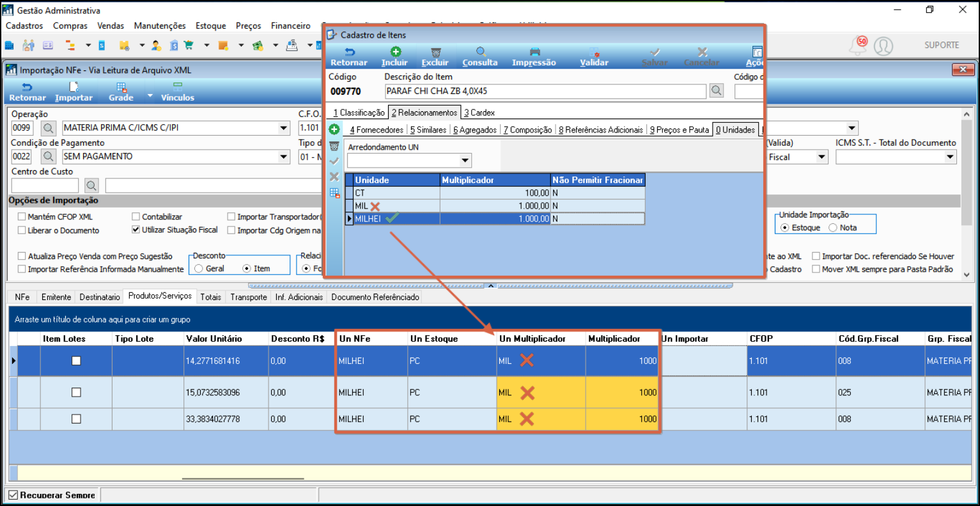This screenshot has width=980, height=506.
Task: Click Vínculos in Importação NFe toolbar
Action: tap(178, 92)
